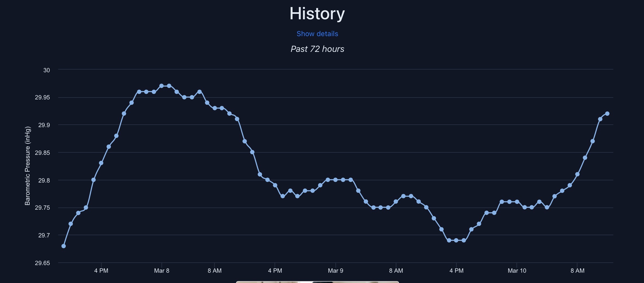Click the data point above the first 8 AM tick
The width and height of the screenshot is (644, 283).
coord(215,108)
